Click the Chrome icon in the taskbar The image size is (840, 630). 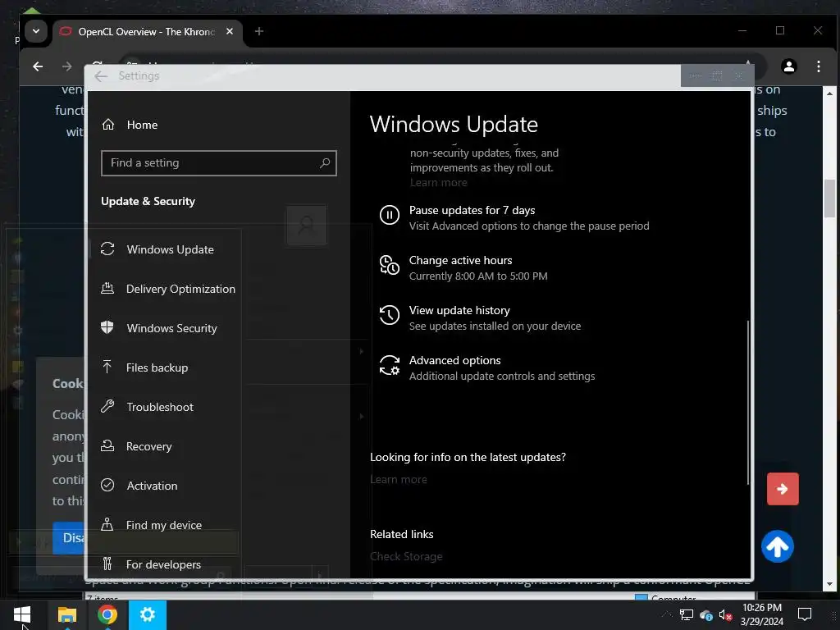[x=107, y=614]
